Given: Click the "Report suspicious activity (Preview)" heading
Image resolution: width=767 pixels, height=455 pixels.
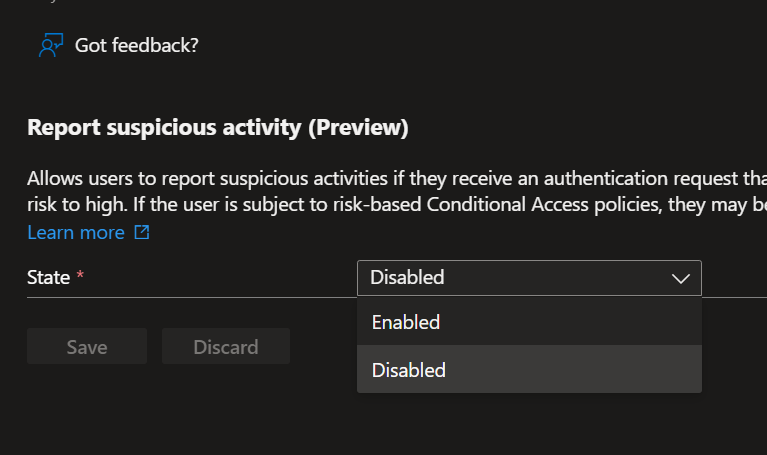Looking at the screenshot, I should pos(217,127).
